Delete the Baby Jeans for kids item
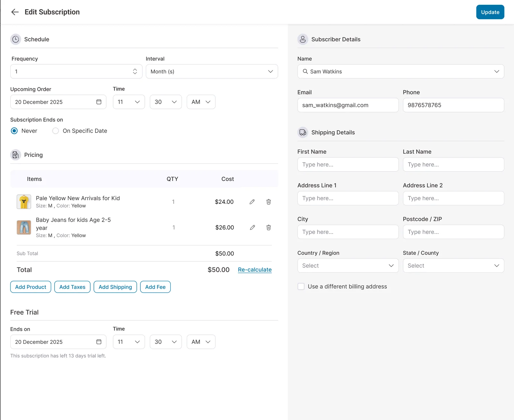The width and height of the screenshot is (514, 420). [x=269, y=228]
